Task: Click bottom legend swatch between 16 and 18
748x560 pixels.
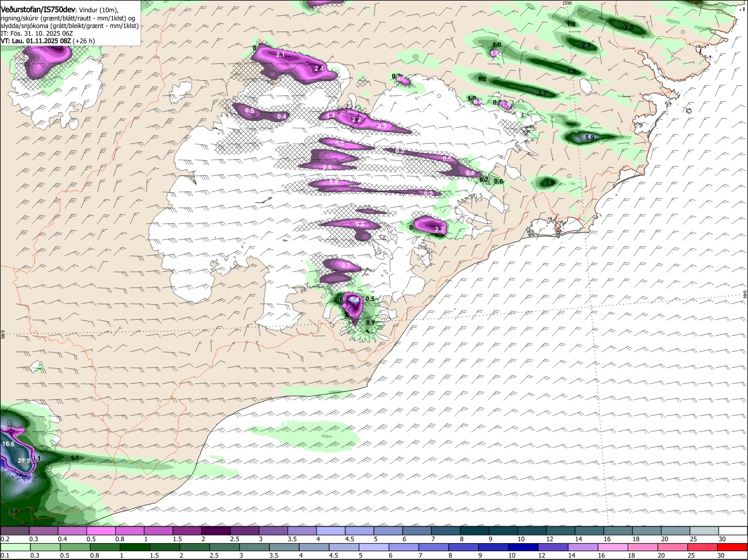Action: point(614,547)
